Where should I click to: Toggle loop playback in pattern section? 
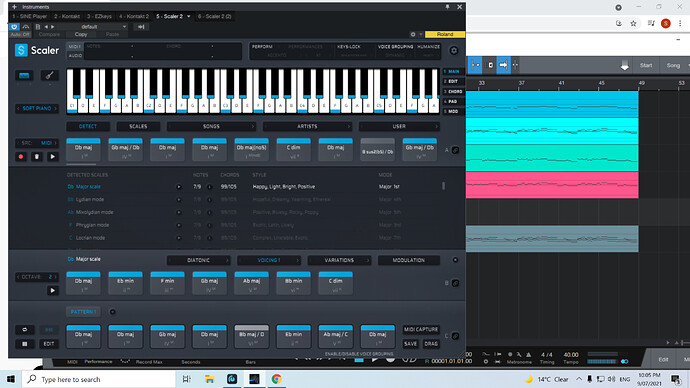coord(25,329)
